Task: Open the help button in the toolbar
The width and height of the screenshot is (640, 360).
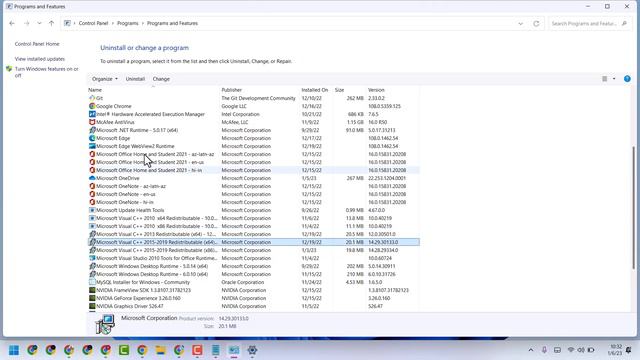Action: click(627, 79)
